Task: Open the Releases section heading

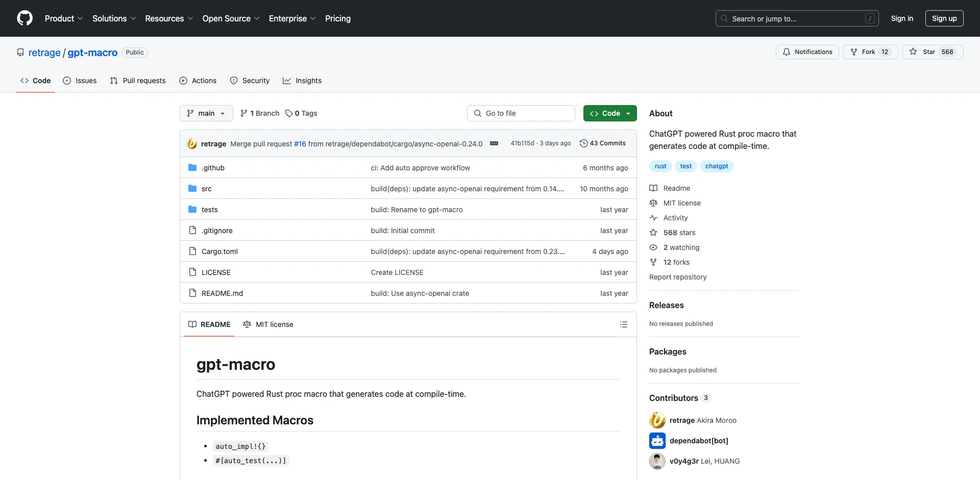Action: (666, 305)
